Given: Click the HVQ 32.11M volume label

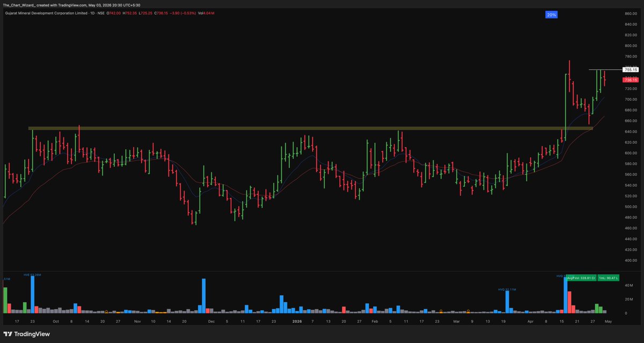Looking at the screenshot, I should click(507, 289).
